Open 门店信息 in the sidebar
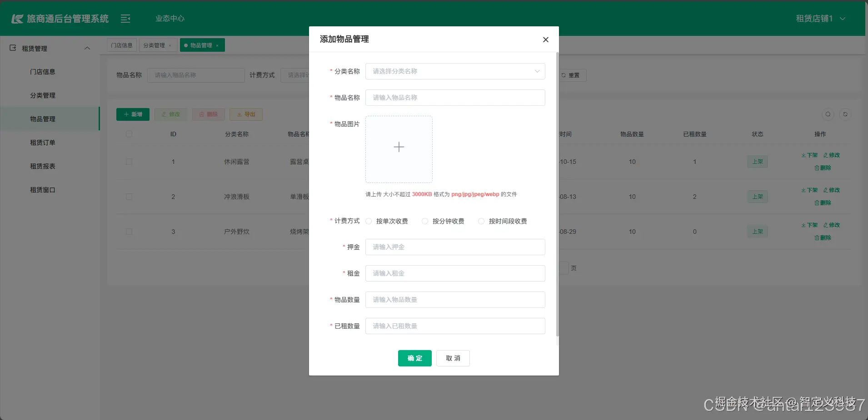The image size is (868, 420). pos(43,72)
